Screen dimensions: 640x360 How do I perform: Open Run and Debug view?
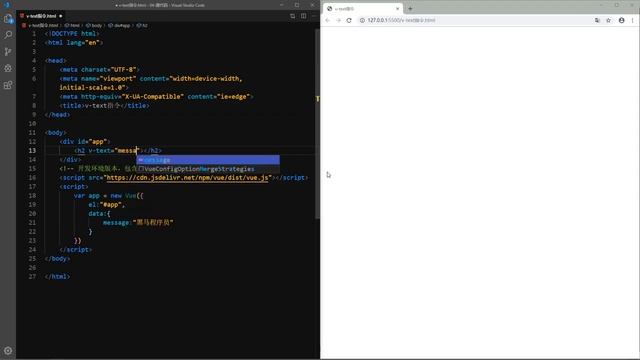(8, 68)
